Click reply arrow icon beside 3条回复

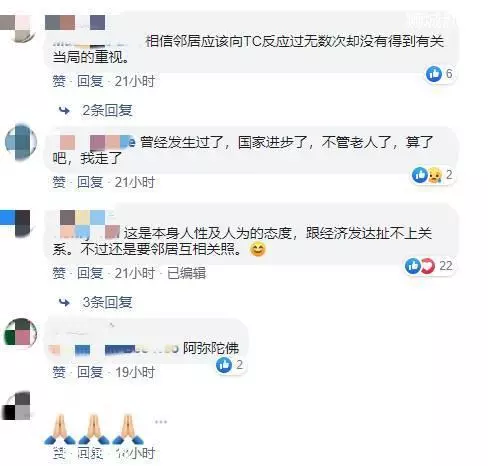tap(64, 302)
